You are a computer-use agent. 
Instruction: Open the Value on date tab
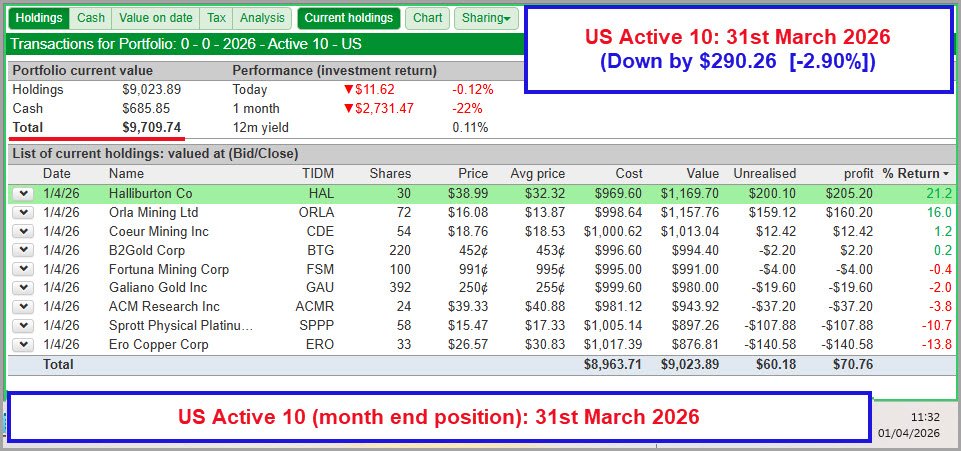pos(155,18)
